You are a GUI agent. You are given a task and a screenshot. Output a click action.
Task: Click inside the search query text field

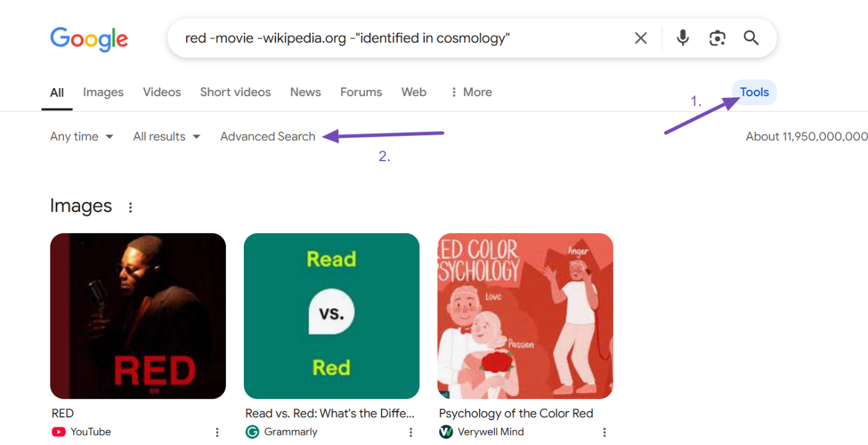(x=397, y=38)
